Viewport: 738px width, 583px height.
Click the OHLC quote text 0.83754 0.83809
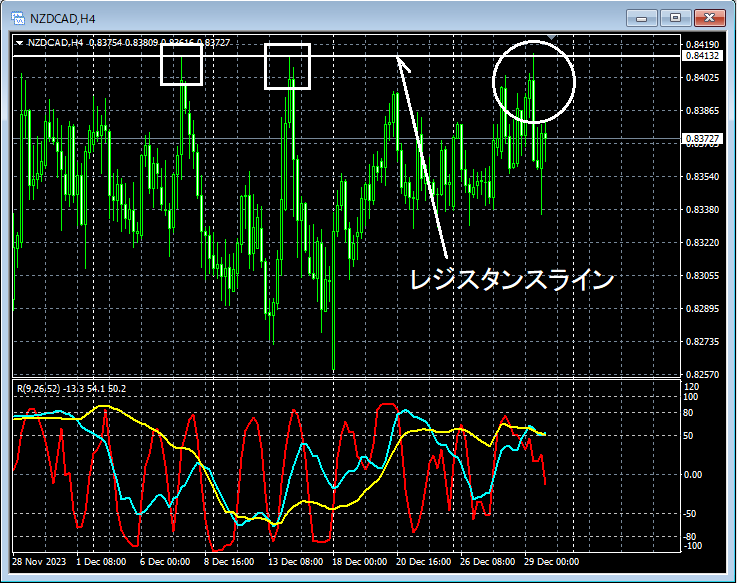tap(123, 43)
